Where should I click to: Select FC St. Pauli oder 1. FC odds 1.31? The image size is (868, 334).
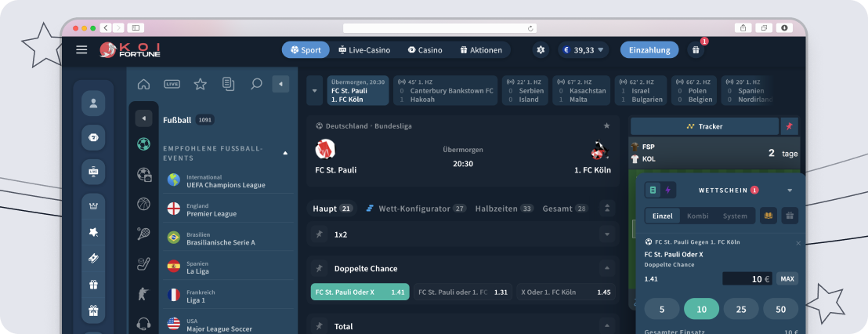(x=463, y=292)
